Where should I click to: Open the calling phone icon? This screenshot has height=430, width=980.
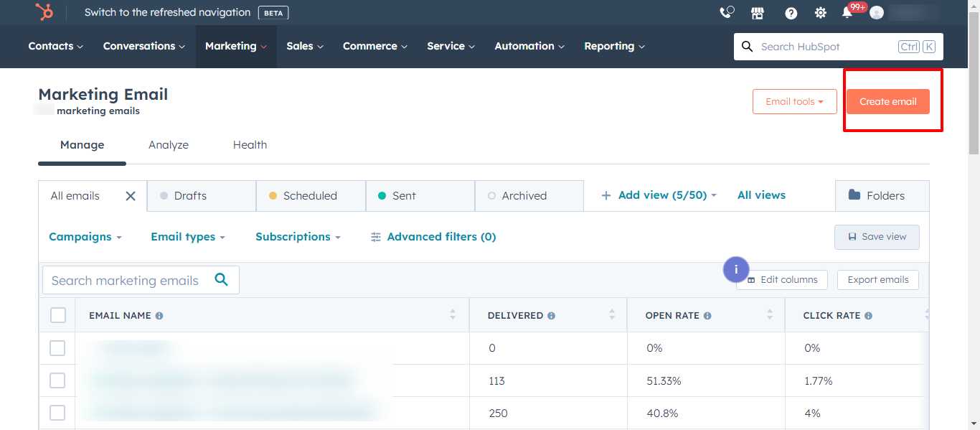pos(727,13)
